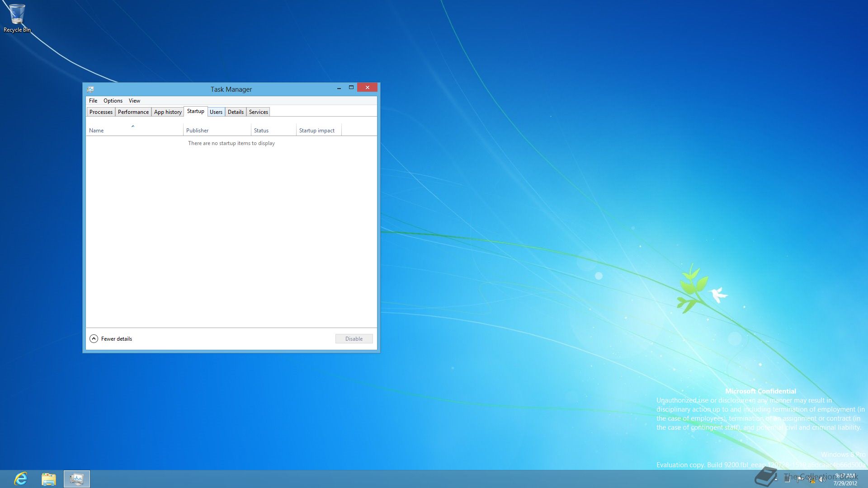
Task: Switch to the Processes tab
Action: [x=101, y=112]
